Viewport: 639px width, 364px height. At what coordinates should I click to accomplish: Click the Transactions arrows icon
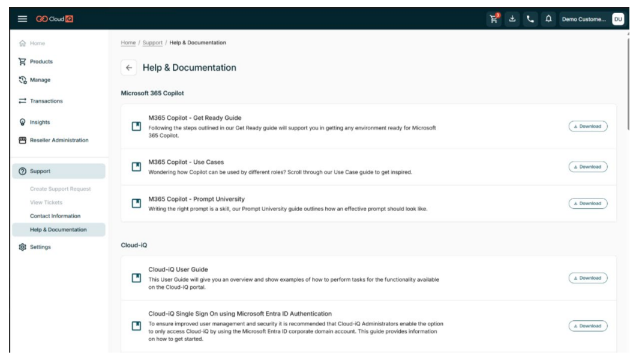(22, 101)
